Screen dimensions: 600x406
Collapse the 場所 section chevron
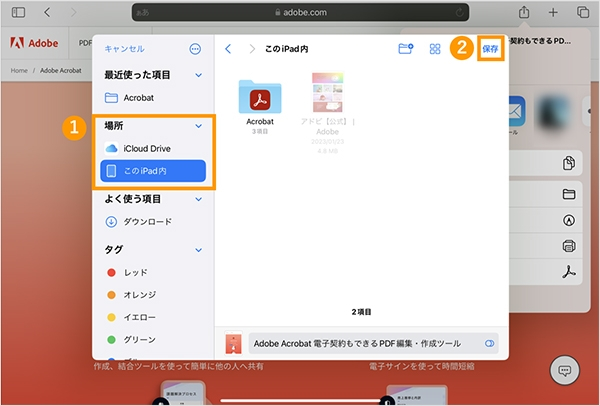click(x=199, y=126)
